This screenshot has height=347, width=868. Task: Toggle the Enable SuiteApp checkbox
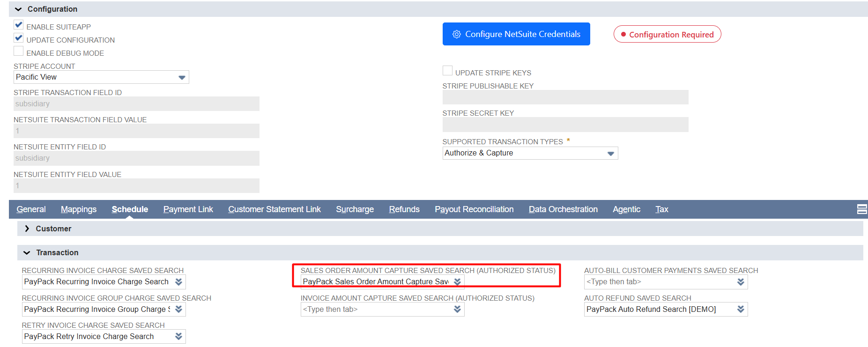[x=19, y=25]
